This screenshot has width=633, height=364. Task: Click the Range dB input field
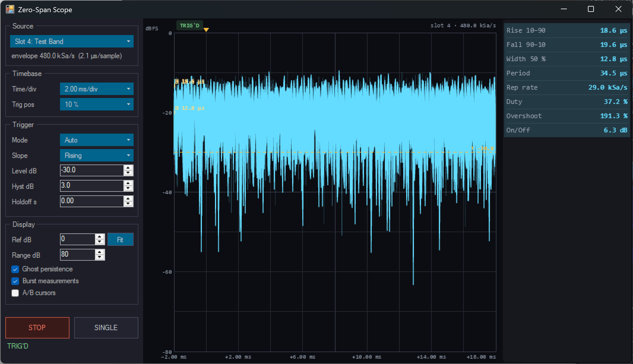click(x=77, y=254)
